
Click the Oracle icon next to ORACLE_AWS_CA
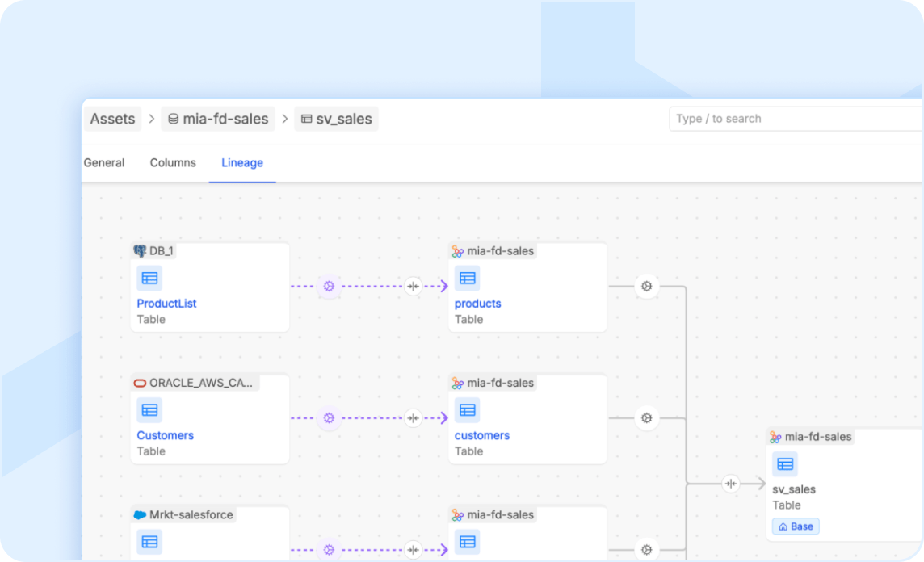140,383
